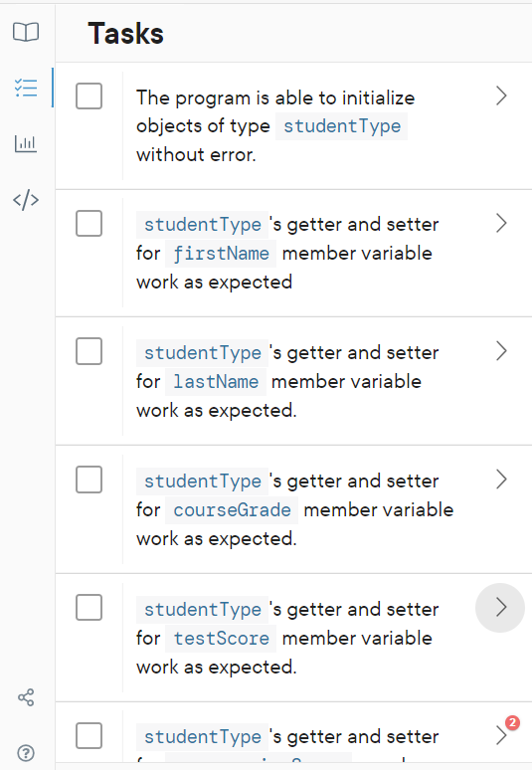The width and height of the screenshot is (532, 770).
Task: Expand the initialize studentType objects task chevron
Action: [x=501, y=96]
